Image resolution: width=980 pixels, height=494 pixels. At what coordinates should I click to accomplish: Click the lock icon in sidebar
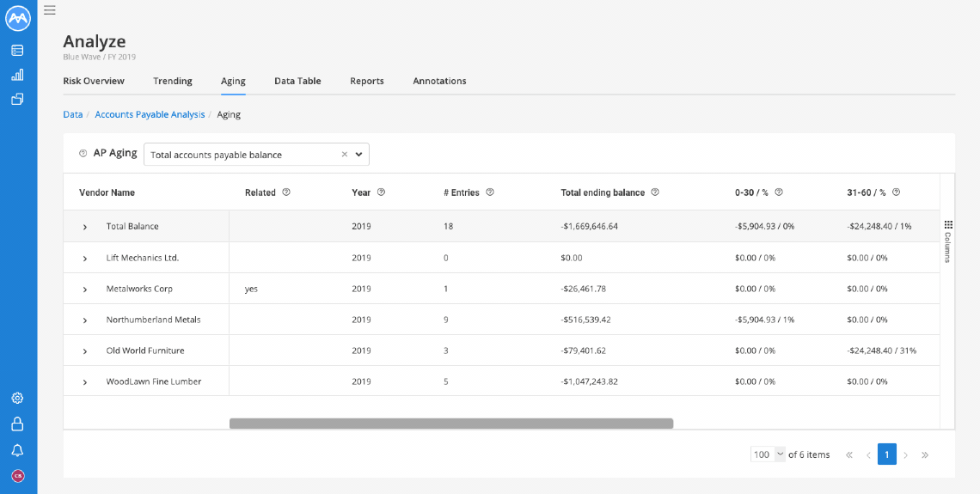[17, 424]
